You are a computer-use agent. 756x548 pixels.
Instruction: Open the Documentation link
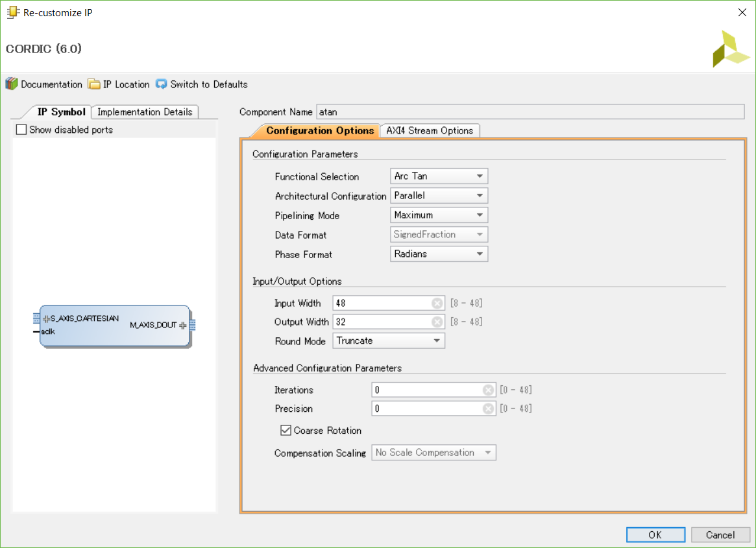(x=51, y=84)
